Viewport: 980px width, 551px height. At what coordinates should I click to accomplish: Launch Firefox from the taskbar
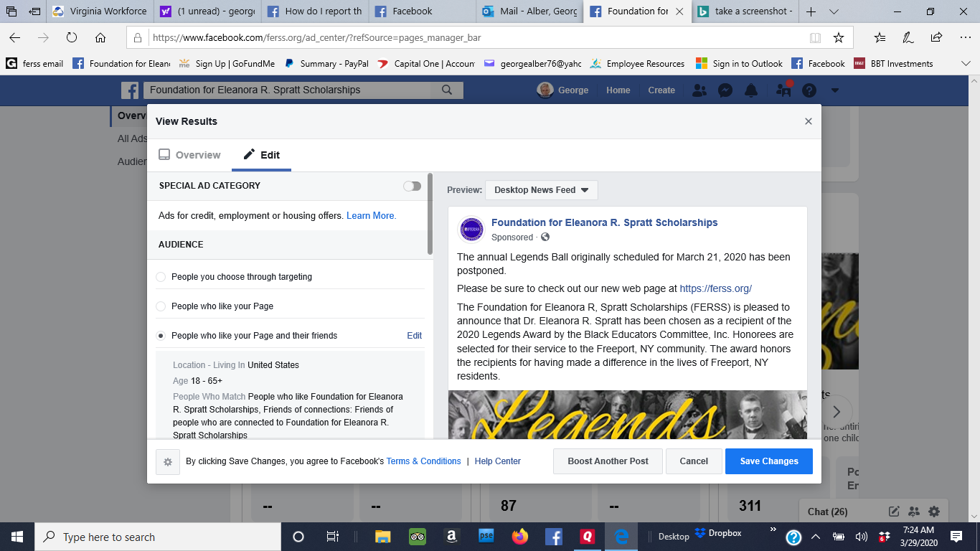pyautogui.click(x=519, y=537)
